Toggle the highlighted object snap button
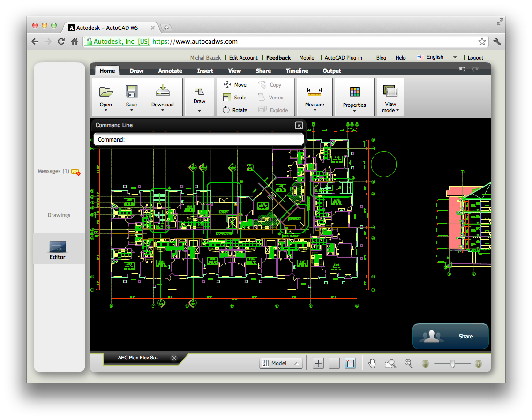This screenshot has width=532, height=420. pos(350,363)
